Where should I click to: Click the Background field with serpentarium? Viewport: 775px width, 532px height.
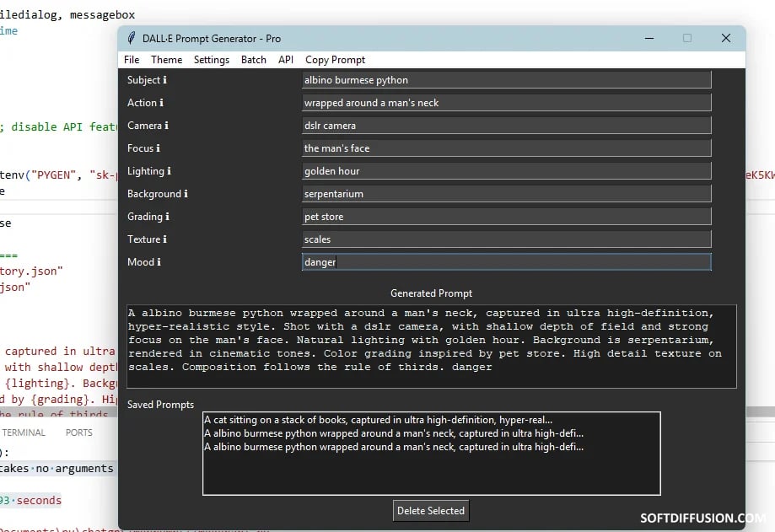point(507,194)
